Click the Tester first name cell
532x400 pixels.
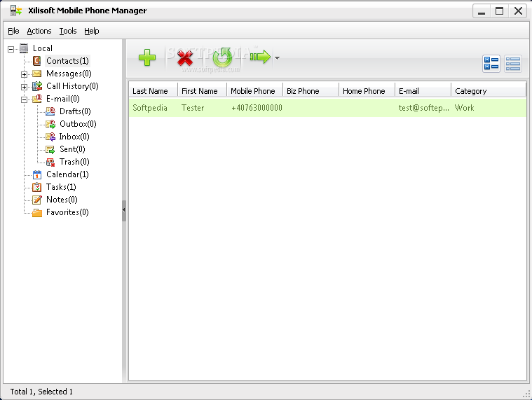click(193, 108)
